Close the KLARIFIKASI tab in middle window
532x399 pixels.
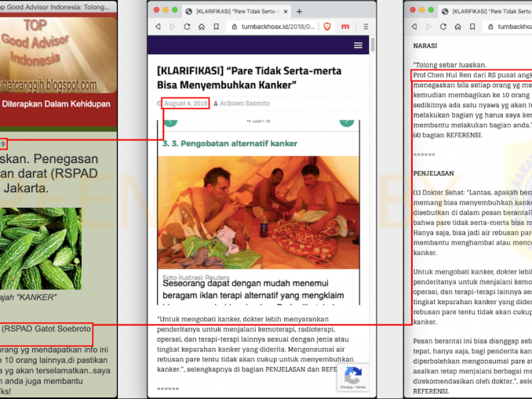(286, 12)
